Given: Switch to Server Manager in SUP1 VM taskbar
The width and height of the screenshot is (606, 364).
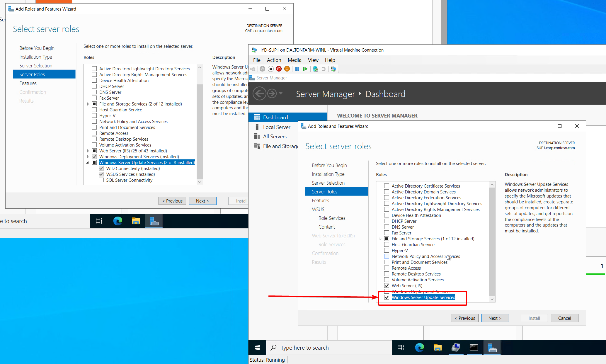Looking at the screenshot, I should (x=492, y=348).
